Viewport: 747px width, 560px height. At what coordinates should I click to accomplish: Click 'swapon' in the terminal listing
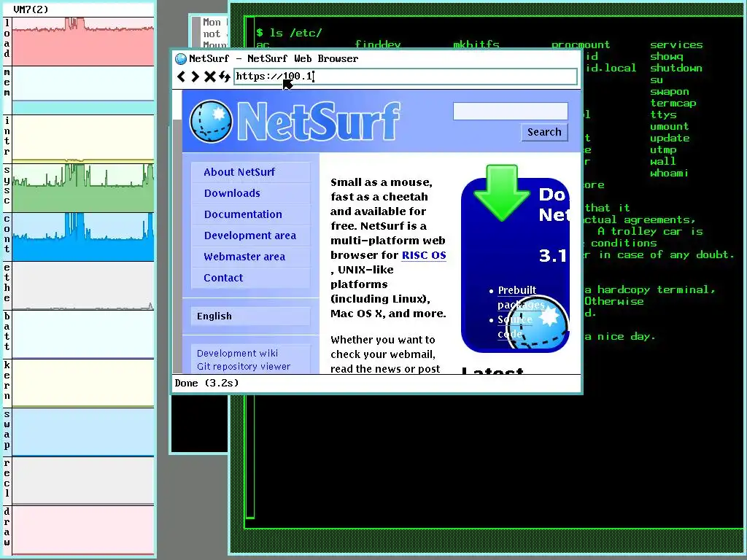[x=670, y=91]
